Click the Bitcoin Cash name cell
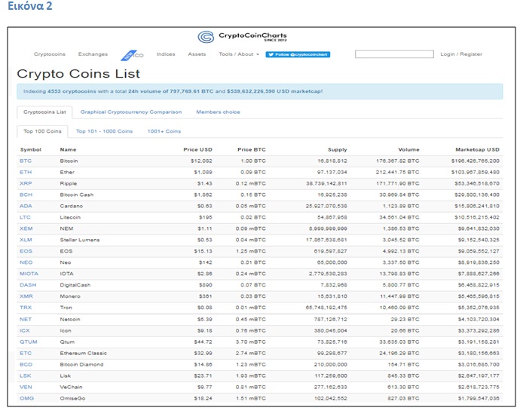 click(x=77, y=195)
